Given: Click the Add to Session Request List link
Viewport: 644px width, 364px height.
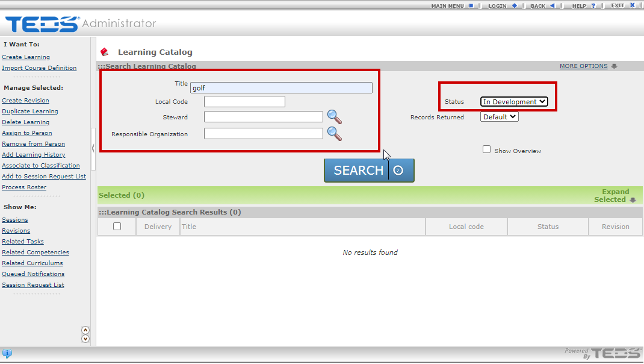Looking at the screenshot, I should click(x=44, y=177).
